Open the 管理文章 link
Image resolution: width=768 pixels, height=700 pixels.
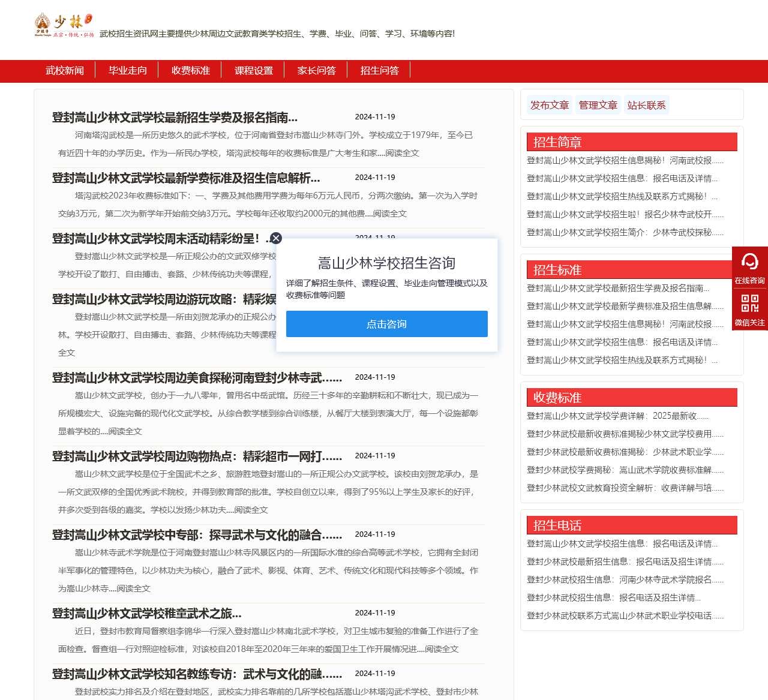[598, 105]
